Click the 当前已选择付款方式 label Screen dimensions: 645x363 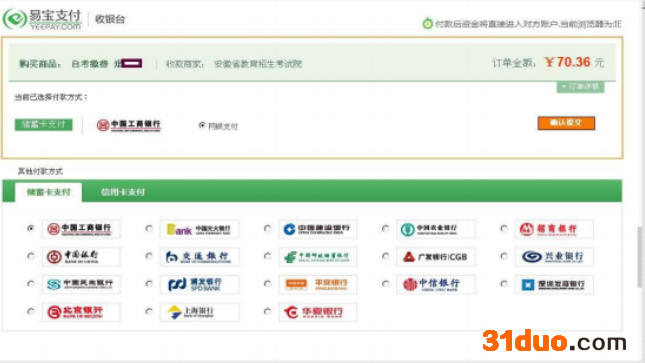(x=51, y=97)
